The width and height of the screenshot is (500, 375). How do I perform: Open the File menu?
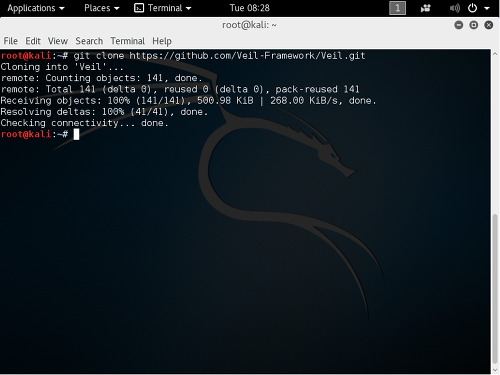10,41
